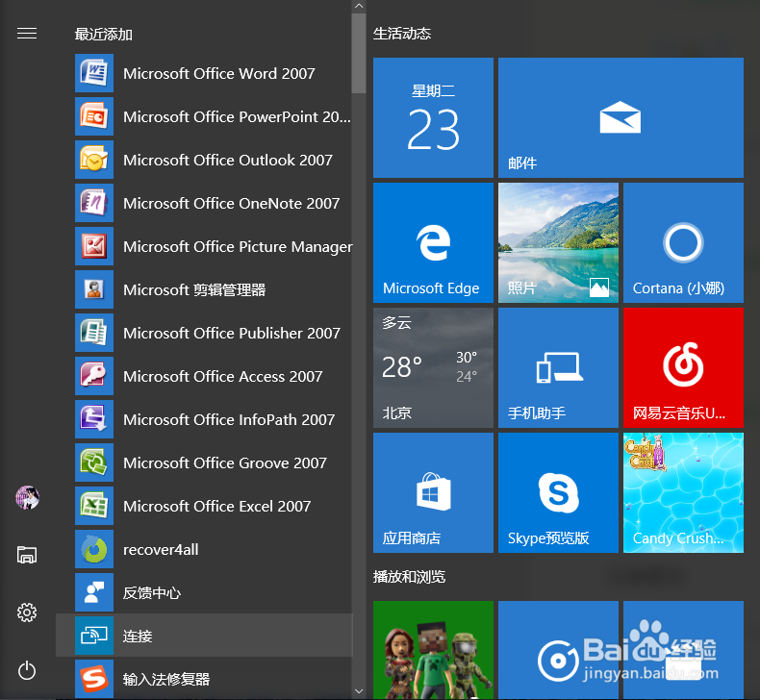Select the 'recover4all' label
Screen dimensions: 760x700
[x=161, y=550]
